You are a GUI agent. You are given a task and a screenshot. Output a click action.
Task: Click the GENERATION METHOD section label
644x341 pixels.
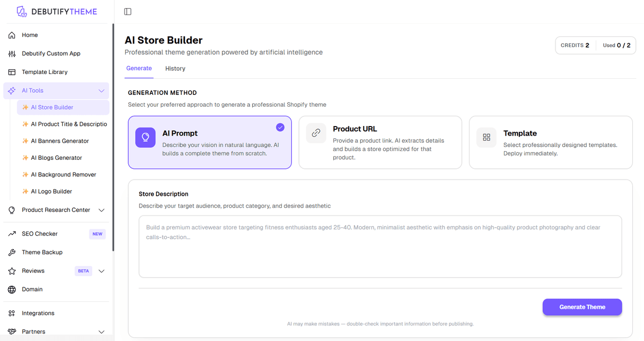pyautogui.click(x=162, y=93)
